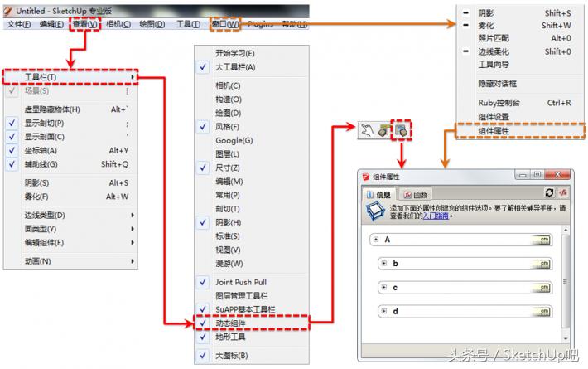Click scroll-down arrow in 组件属性 dialog
This screenshot has height=369, width=588.
click(x=566, y=338)
